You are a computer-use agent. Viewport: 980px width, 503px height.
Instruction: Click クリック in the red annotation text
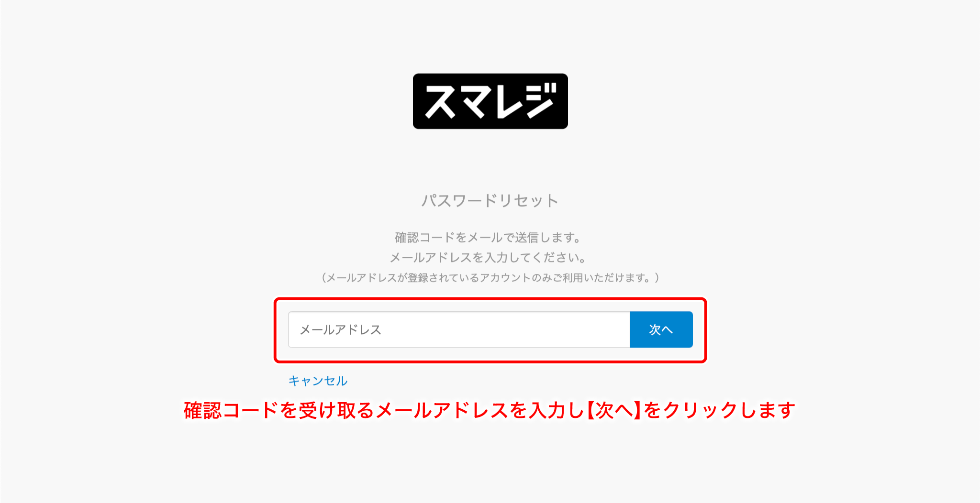pos(700,410)
